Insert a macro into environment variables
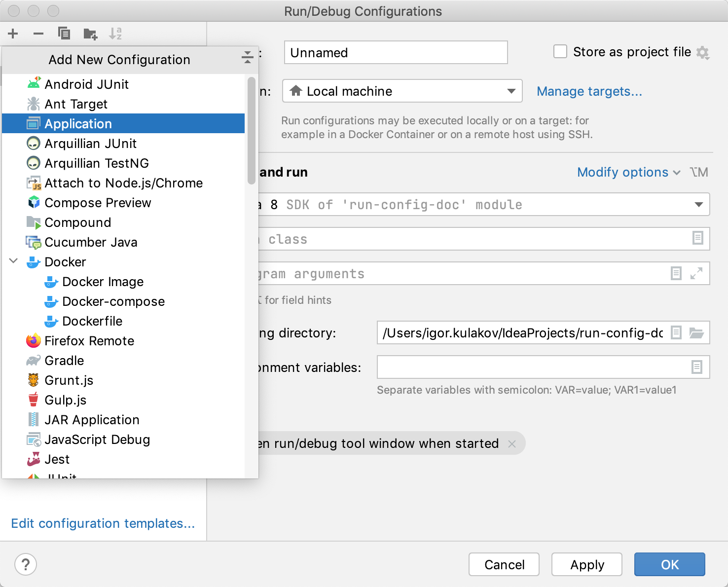Viewport: 728px width, 587px height. pyautogui.click(x=696, y=367)
